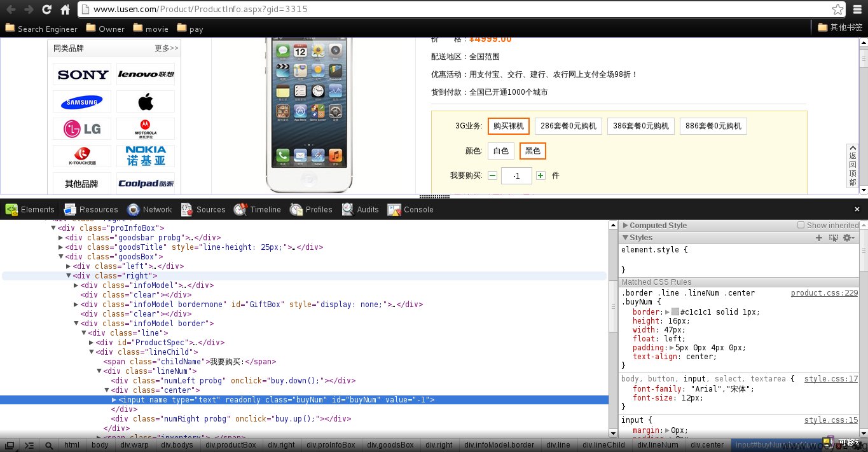Choose 黑色 color option

[x=533, y=151]
